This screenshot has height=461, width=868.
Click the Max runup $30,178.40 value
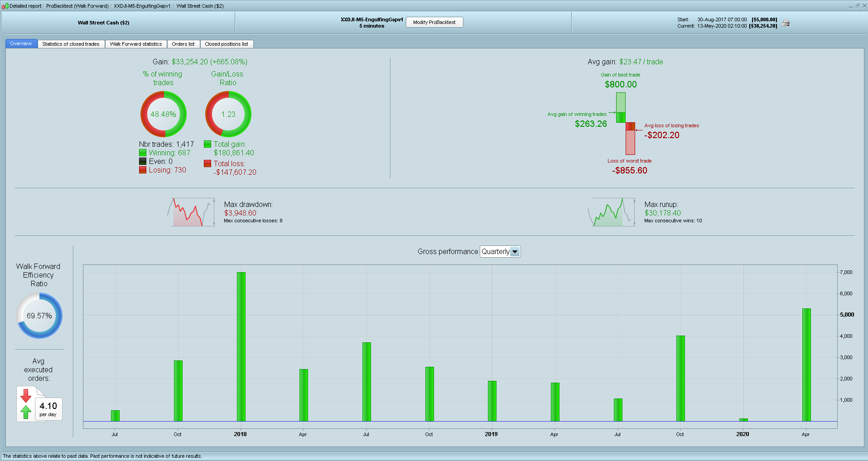[x=663, y=213]
